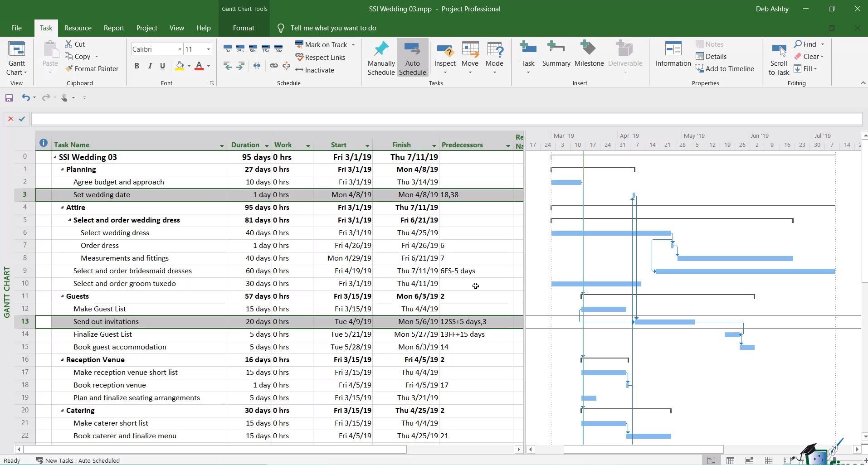Open the Duration column filter arrow
The image size is (868, 465).
[x=267, y=145]
